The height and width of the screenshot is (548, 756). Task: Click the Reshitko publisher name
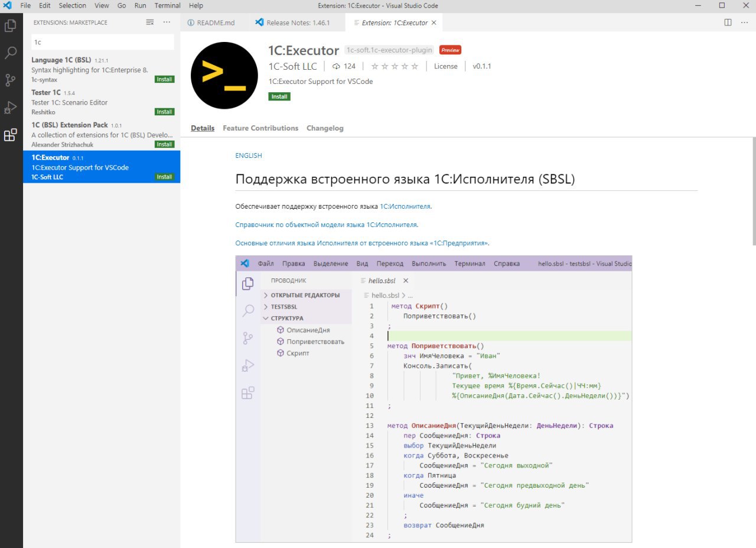click(43, 112)
